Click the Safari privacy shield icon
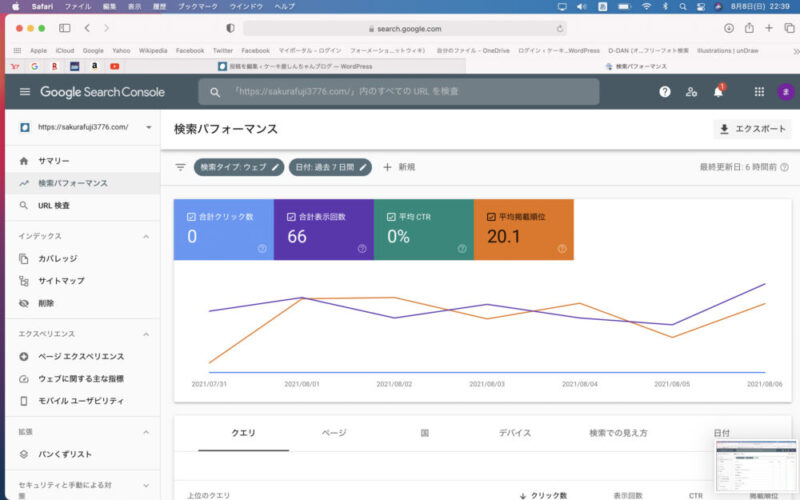Screen dimensions: 800x500 click(230, 28)
